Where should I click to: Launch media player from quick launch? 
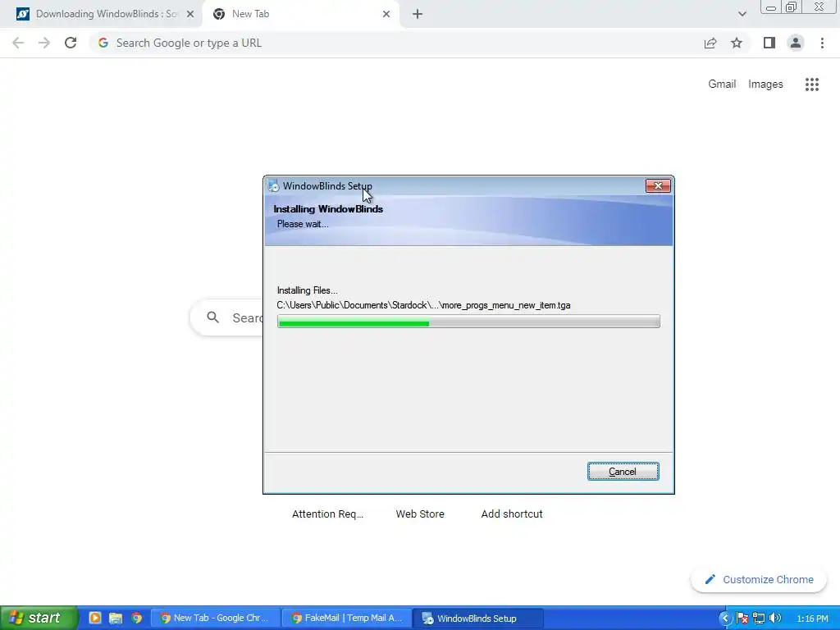[95, 618]
